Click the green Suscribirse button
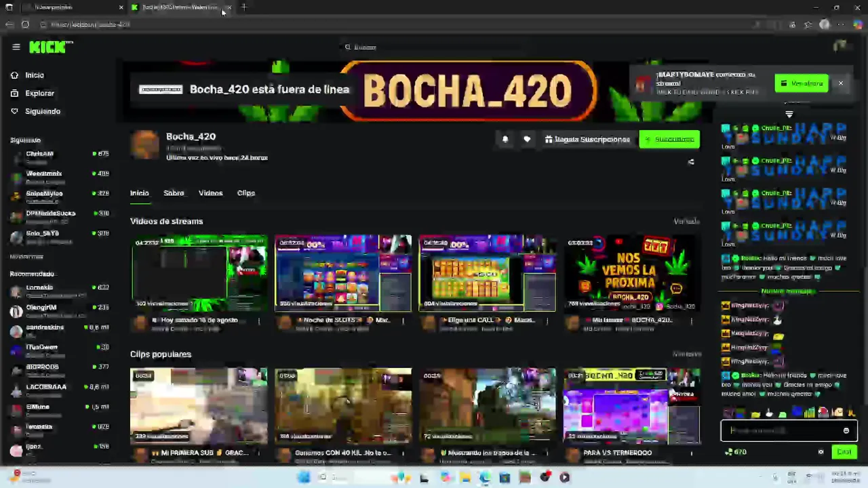The width and height of the screenshot is (868, 488). coord(669,139)
